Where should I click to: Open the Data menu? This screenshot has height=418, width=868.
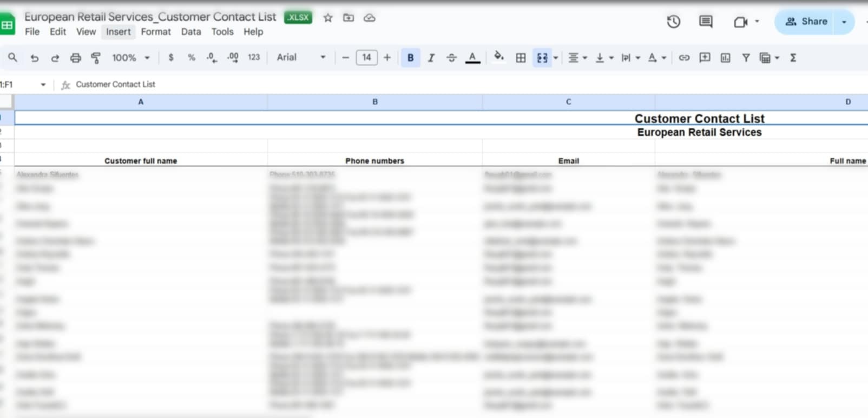pyautogui.click(x=191, y=32)
